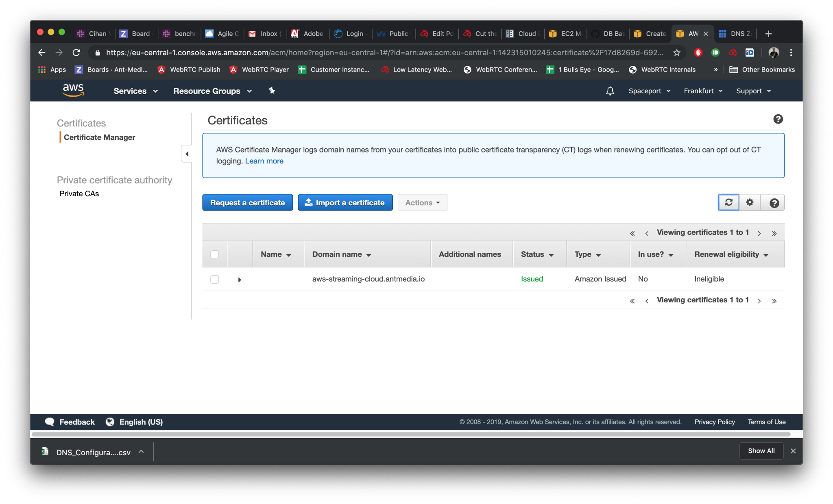Screen dimensions: 833x504
Task: Open the Apps grid bookmark
Action: pyautogui.click(x=52, y=70)
